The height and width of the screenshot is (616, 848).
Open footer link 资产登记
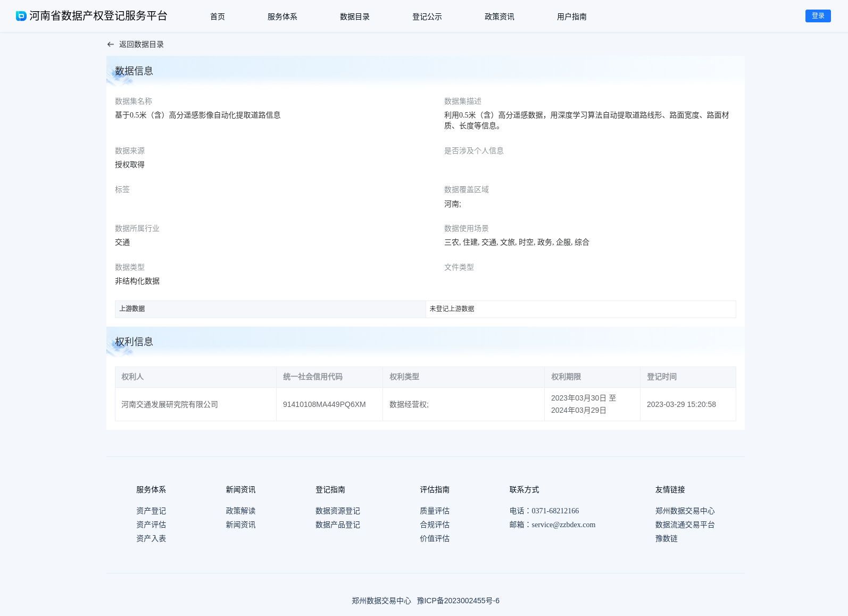tap(151, 511)
